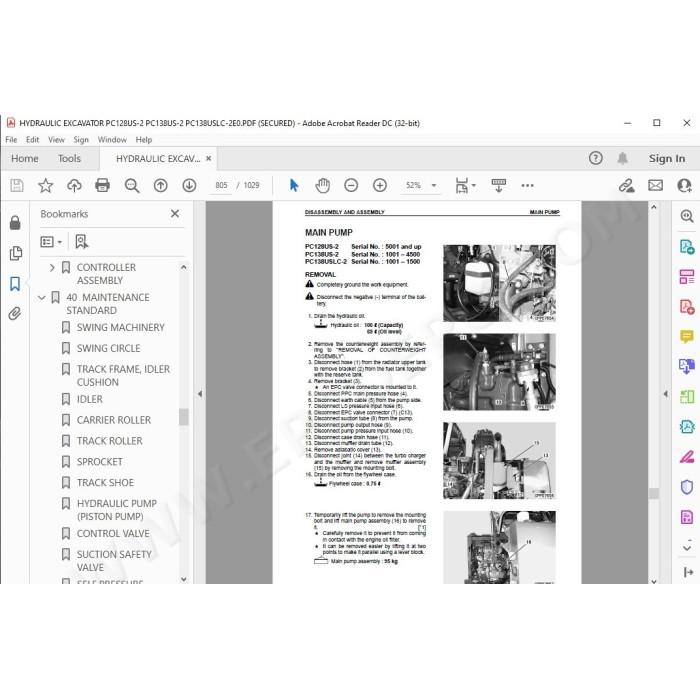
Task: Open TRACK SHOE bookmark
Action: pyautogui.click(x=105, y=483)
